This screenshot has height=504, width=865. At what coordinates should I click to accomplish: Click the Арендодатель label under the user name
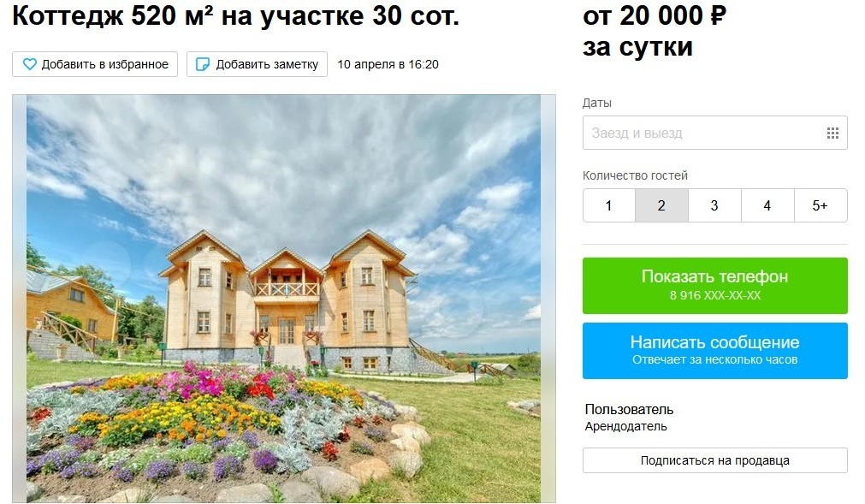point(625,426)
